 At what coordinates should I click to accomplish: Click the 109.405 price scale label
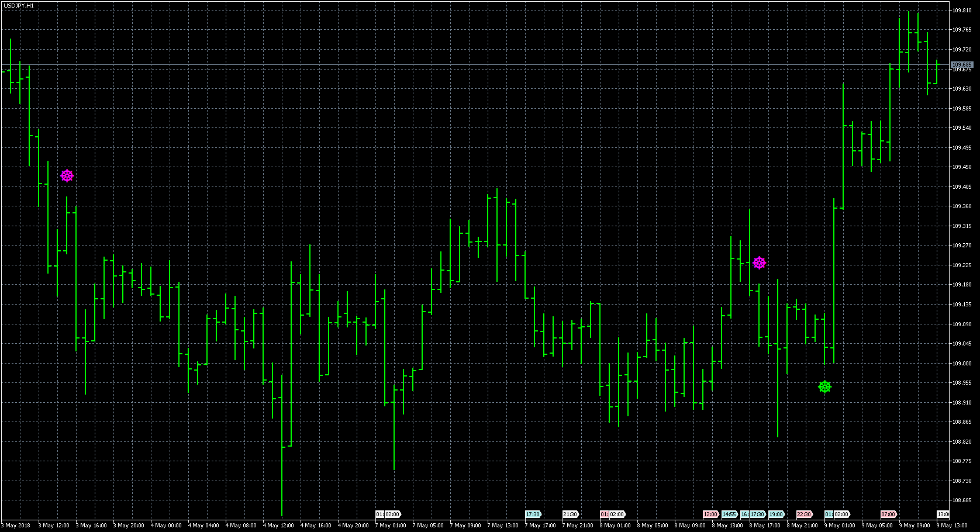962,186
